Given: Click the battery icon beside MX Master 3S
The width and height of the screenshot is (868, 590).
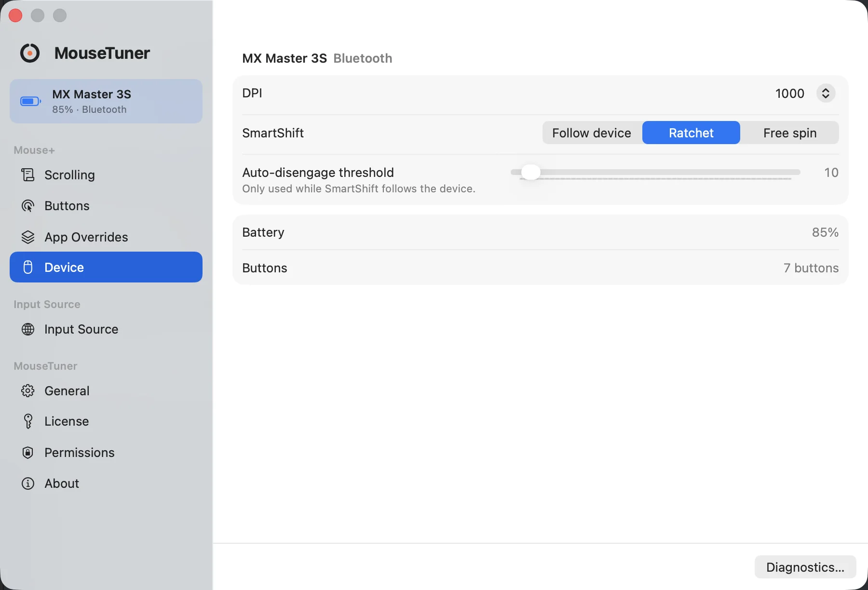Looking at the screenshot, I should [30, 101].
